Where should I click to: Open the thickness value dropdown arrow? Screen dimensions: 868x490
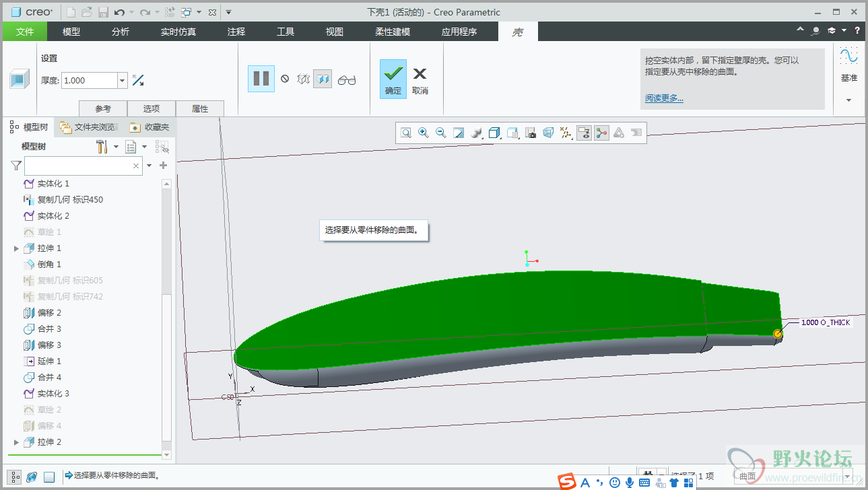(x=123, y=81)
